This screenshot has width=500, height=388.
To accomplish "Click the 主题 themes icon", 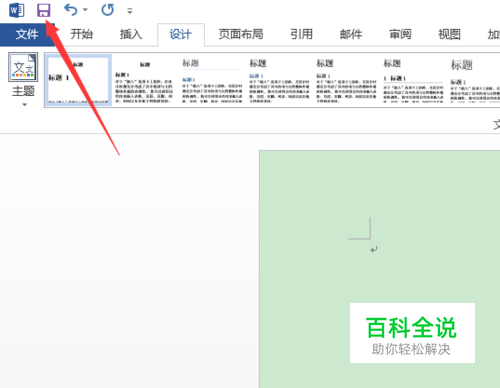I will pos(23,67).
